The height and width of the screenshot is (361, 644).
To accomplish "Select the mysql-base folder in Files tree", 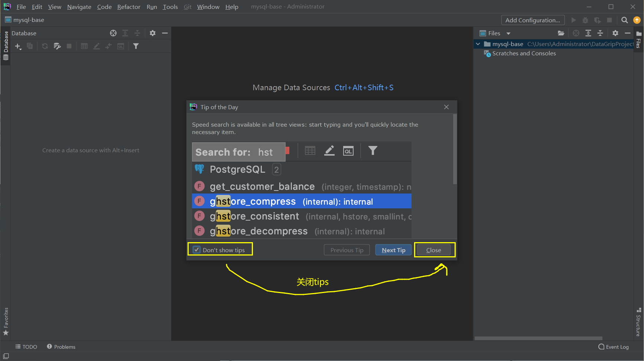I will click(x=507, y=44).
